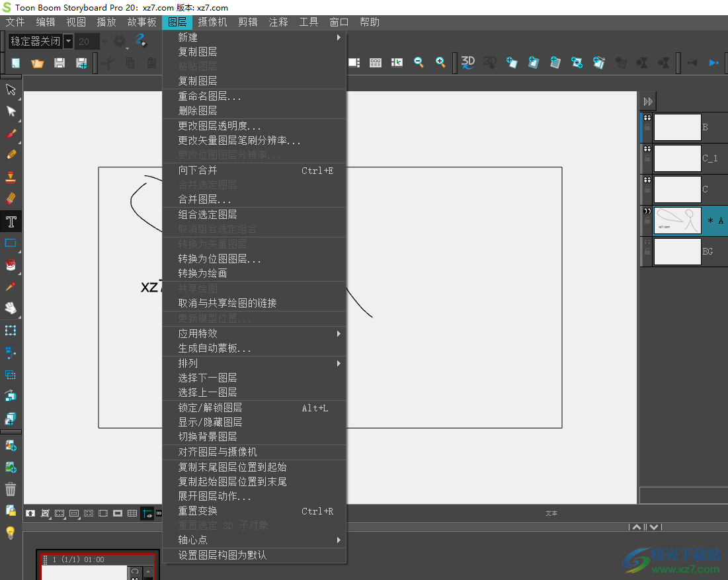728x580 pixels.
Task: Expand the 应用特效 submenu
Action: (255, 333)
